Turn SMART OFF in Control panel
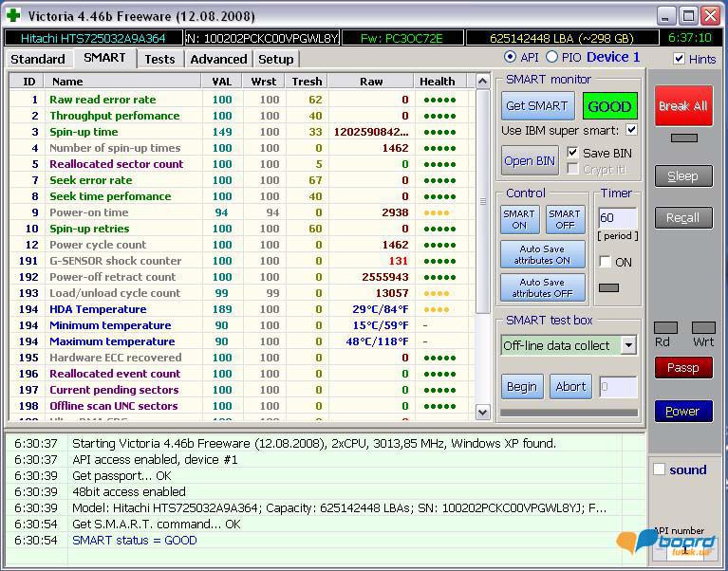The width and height of the screenshot is (728, 571). point(564,220)
